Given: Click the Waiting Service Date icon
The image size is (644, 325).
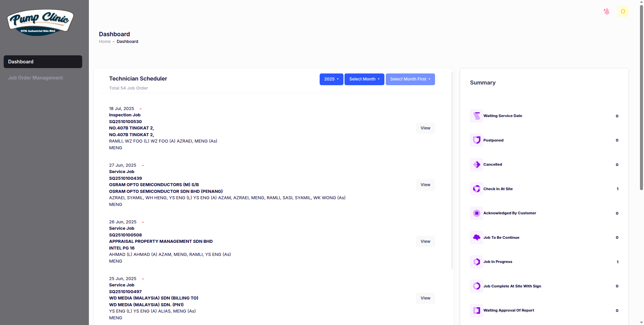Looking at the screenshot, I should (x=476, y=116).
